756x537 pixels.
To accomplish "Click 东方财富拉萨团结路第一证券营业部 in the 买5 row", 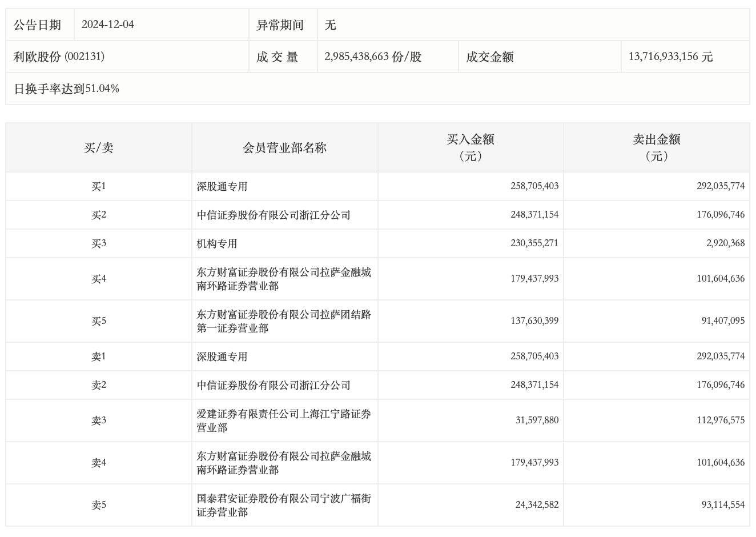I will (x=284, y=321).
